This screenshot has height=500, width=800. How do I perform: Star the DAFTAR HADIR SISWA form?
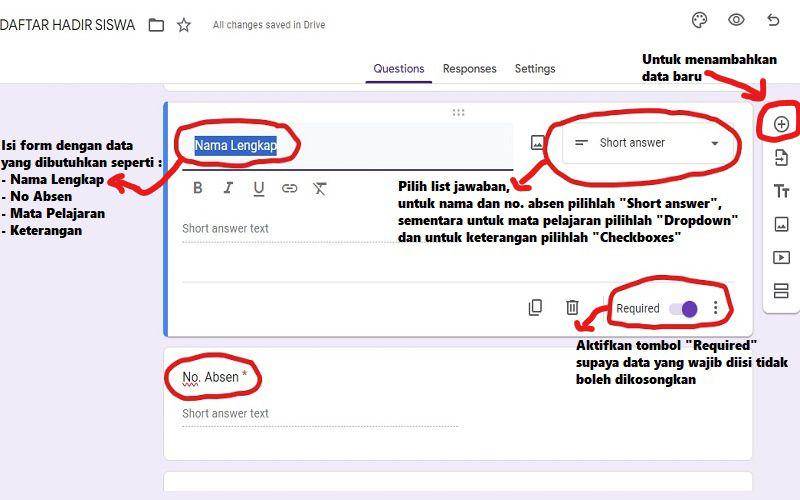[184, 25]
